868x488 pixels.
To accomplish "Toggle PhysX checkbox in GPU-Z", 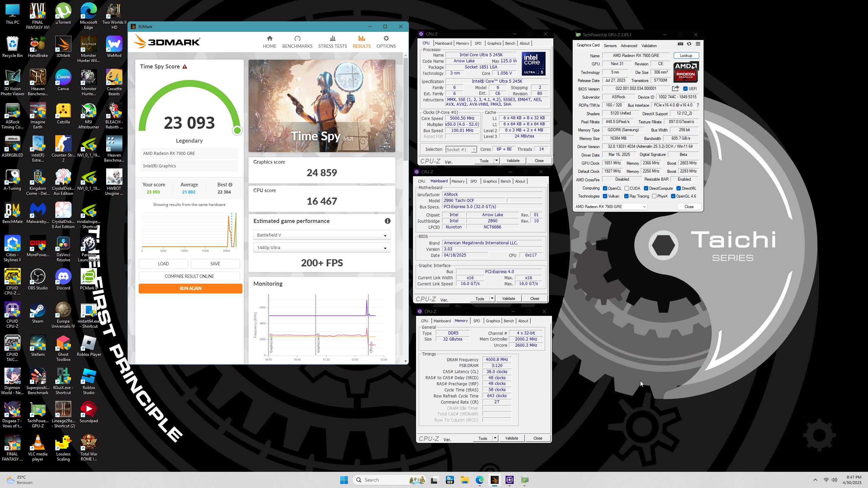I will (x=654, y=196).
